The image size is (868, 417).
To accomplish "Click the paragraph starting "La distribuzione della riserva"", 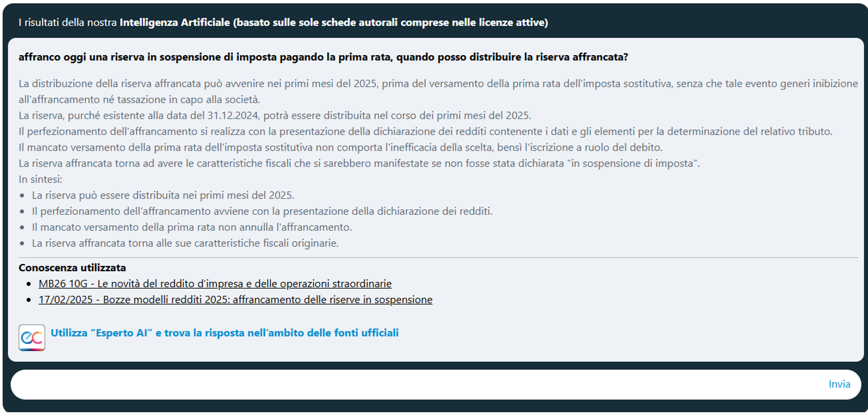I will [438, 84].
